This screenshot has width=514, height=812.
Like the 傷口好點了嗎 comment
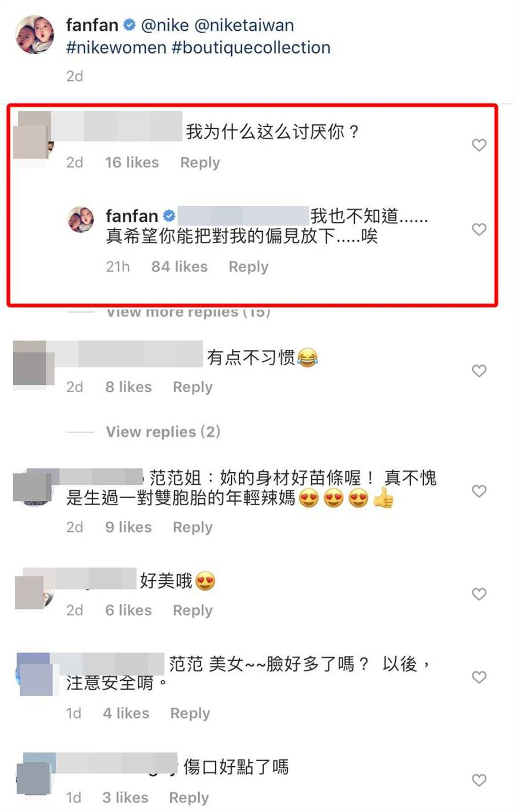pyautogui.click(x=479, y=780)
